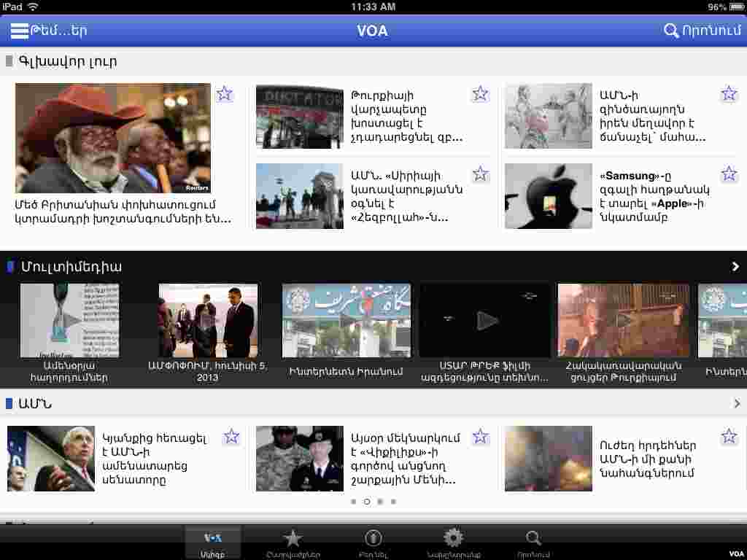Open the Apple logo thumbnail
The image size is (747, 560).
pyautogui.click(x=549, y=195)
